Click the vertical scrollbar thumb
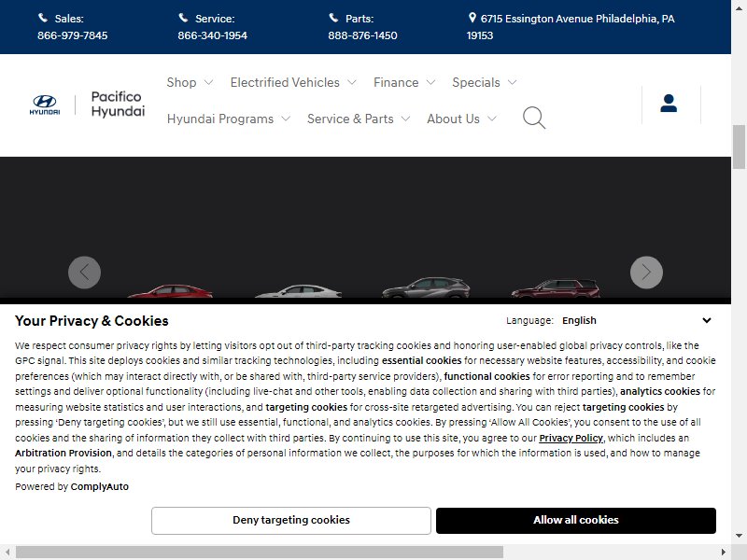This screenshot has height=560, width=747. (739, 147)
